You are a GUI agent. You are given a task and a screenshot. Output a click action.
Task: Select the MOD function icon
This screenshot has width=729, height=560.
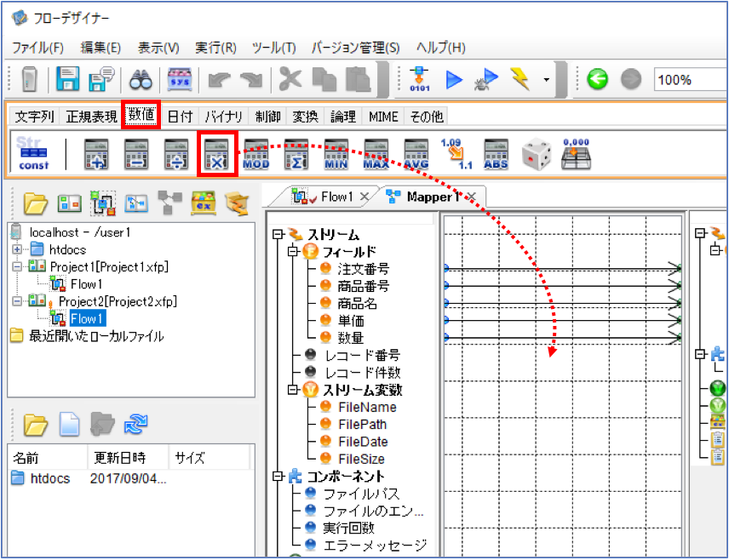256,154
